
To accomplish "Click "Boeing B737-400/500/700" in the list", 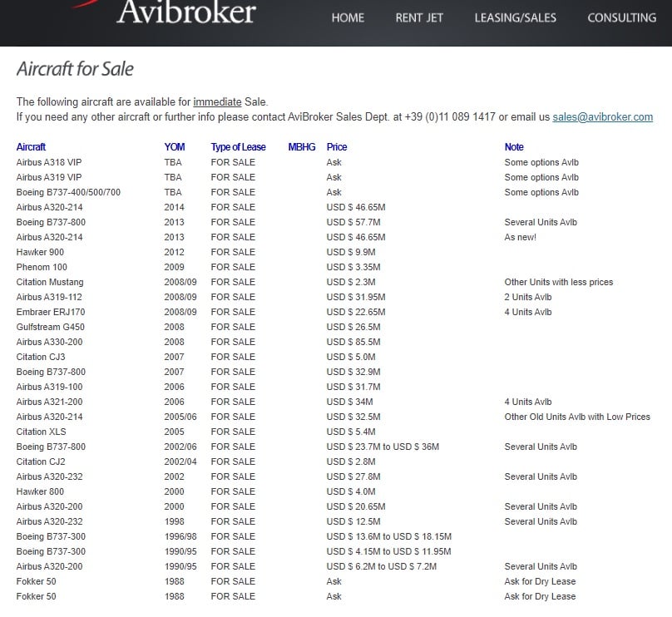I will [x=68, y=192].
